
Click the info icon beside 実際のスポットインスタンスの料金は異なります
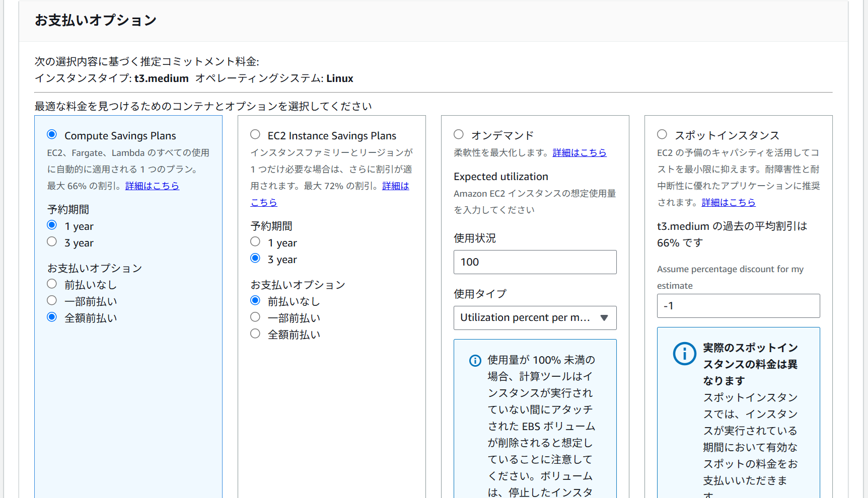point(685,354)
